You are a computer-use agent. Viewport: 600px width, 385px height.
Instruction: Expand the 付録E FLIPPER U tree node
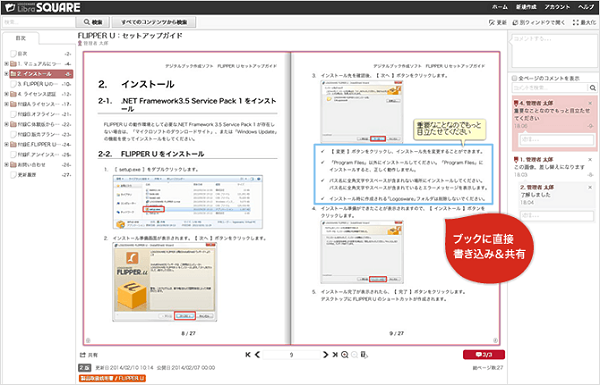point(6,145)
